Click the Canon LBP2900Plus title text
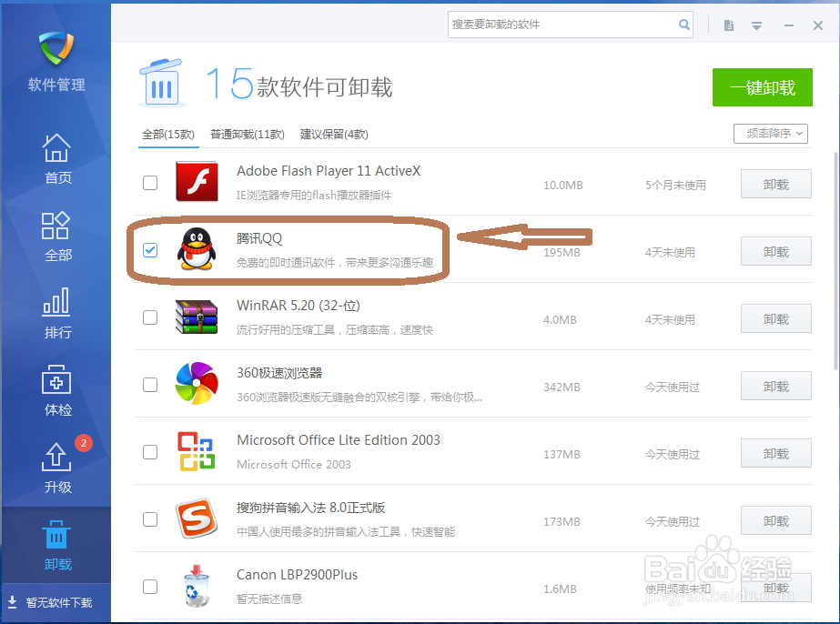840x624 pixels. (x=298, y=575)
